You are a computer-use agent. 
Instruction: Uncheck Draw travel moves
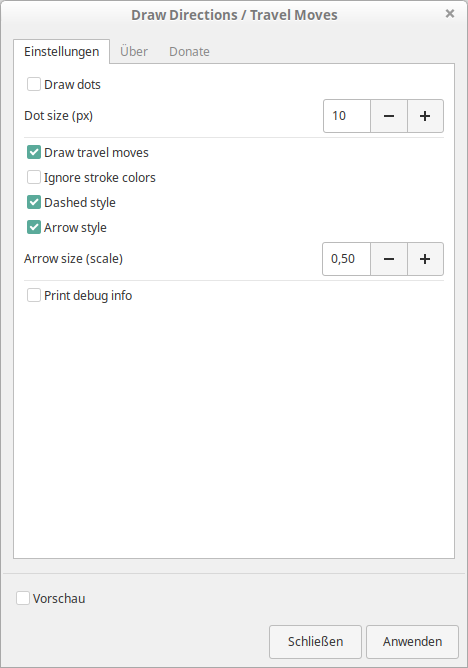pyautogui.click(x=34, y=153)
